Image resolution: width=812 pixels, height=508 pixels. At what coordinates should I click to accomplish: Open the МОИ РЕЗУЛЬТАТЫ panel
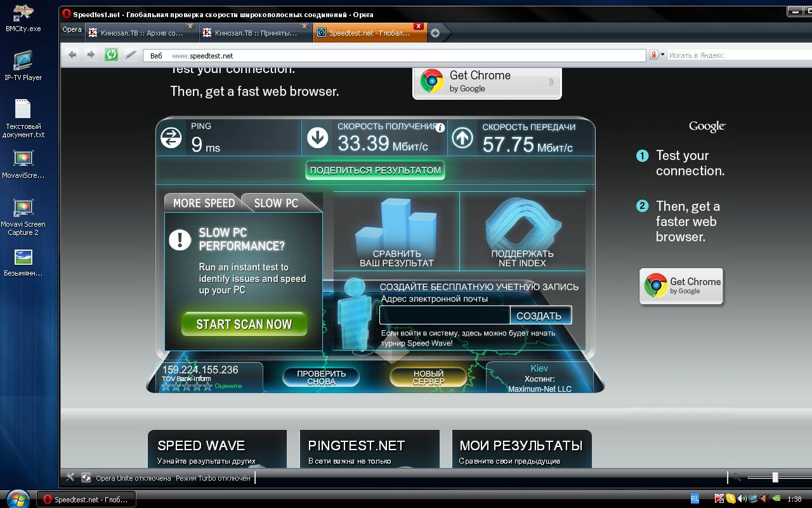pyautogui.click(x=521, y=449)
